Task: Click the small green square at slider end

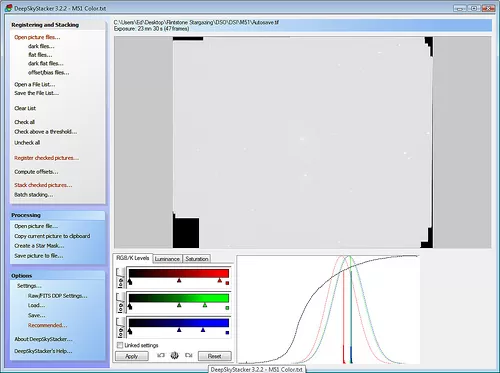Action: click(227, 308)
